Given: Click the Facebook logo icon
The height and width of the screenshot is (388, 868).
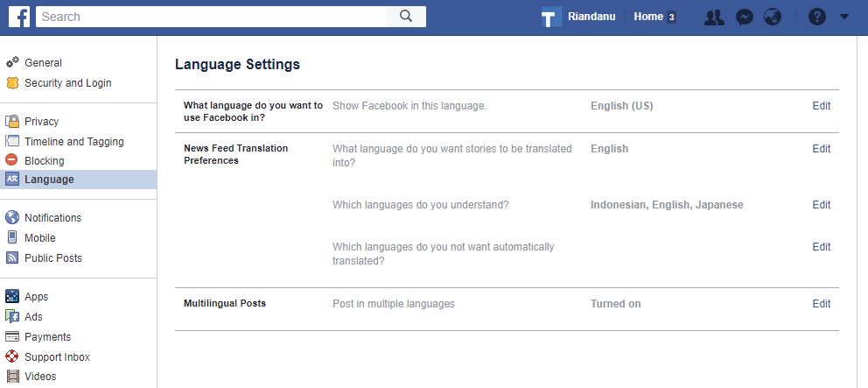Looking at the screenshot, I should coord(19,17).
